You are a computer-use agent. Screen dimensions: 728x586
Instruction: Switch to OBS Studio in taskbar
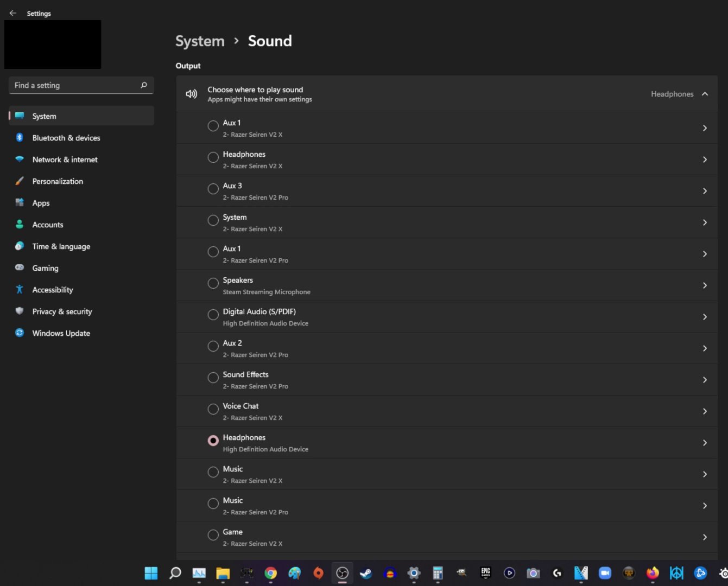tap(343, 573)
